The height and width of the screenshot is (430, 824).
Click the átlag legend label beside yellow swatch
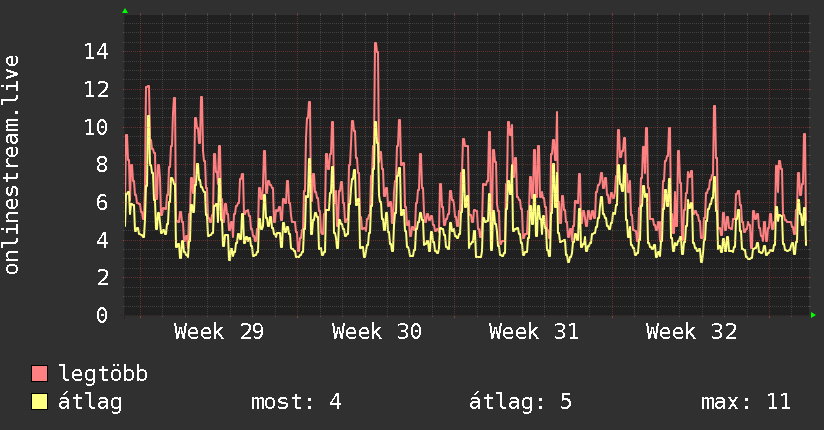click(x=90, y=402)
